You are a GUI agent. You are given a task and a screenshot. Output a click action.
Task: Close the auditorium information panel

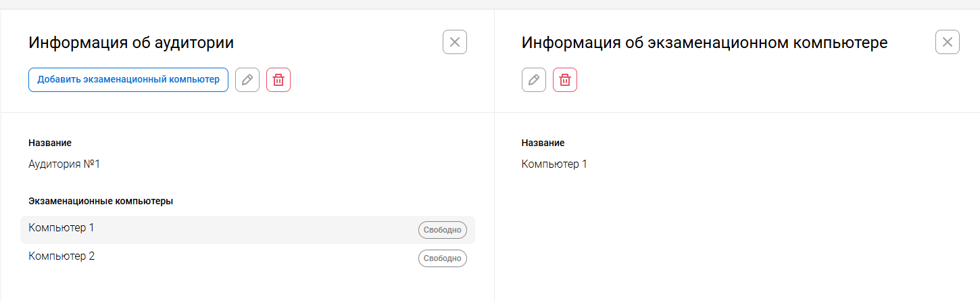pos(455,43)
